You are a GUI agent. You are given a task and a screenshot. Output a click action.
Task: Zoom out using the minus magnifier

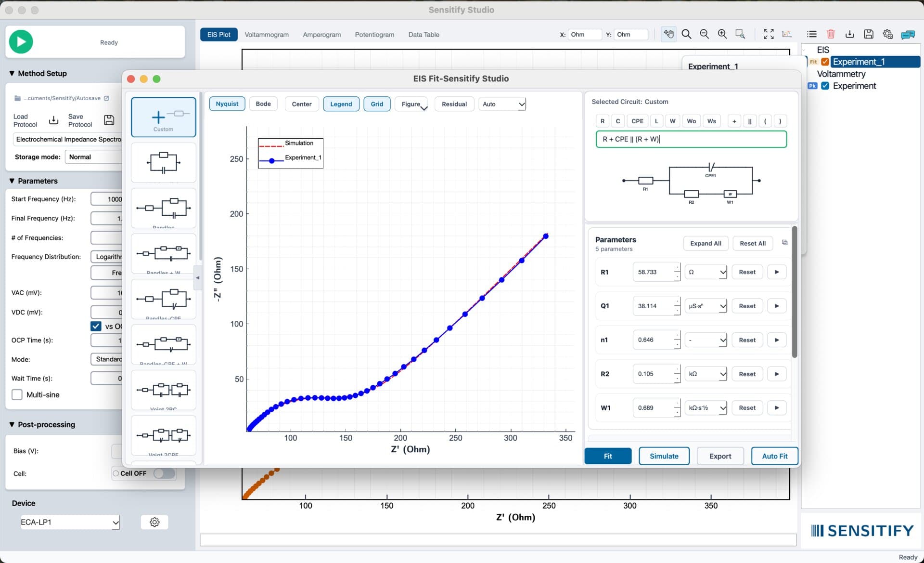(704, 34)
